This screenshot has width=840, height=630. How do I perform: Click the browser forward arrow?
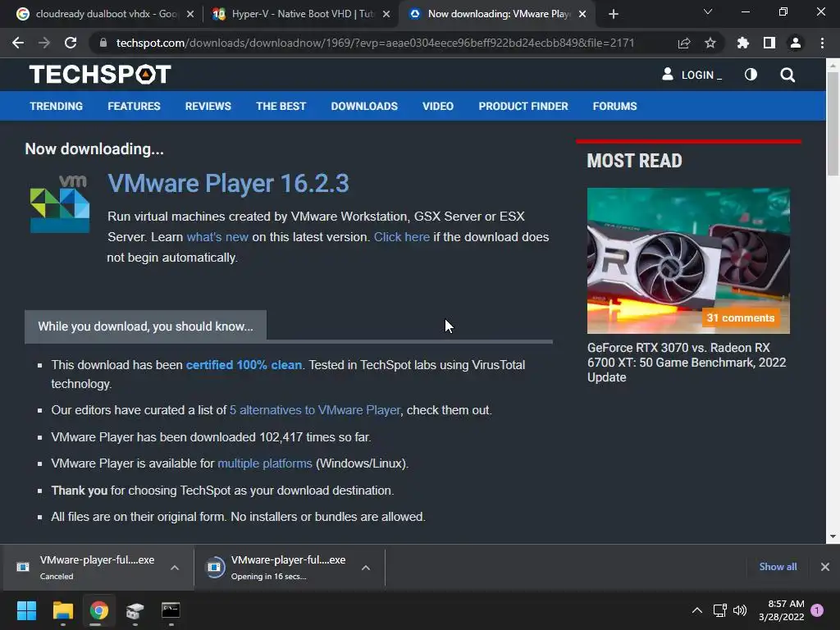pyautogui.click(x=44, y=43)
